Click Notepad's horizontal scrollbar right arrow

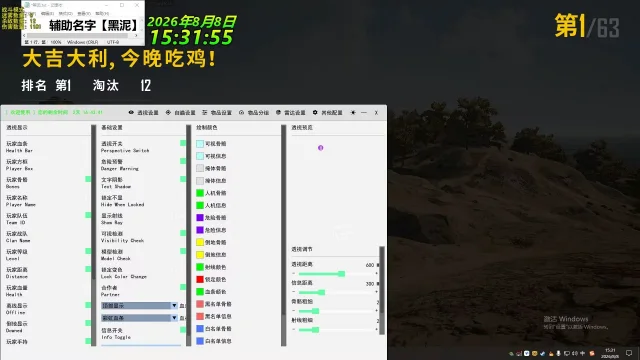pos(136,36)
